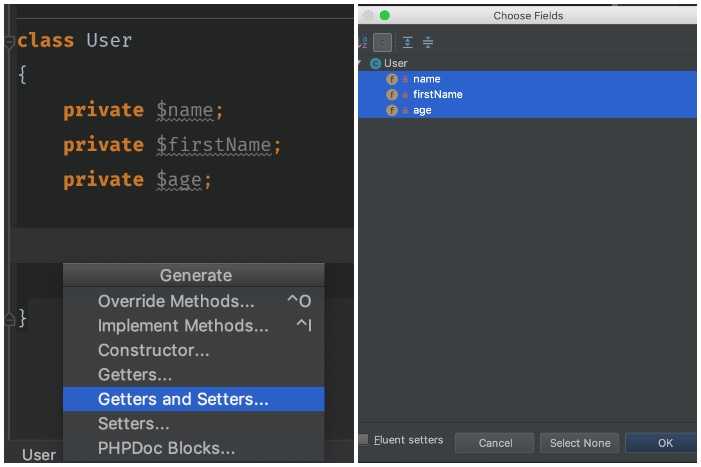Click the Collapse All toolbar icon
The image size is (701, 467).
(x=428, y=42)
